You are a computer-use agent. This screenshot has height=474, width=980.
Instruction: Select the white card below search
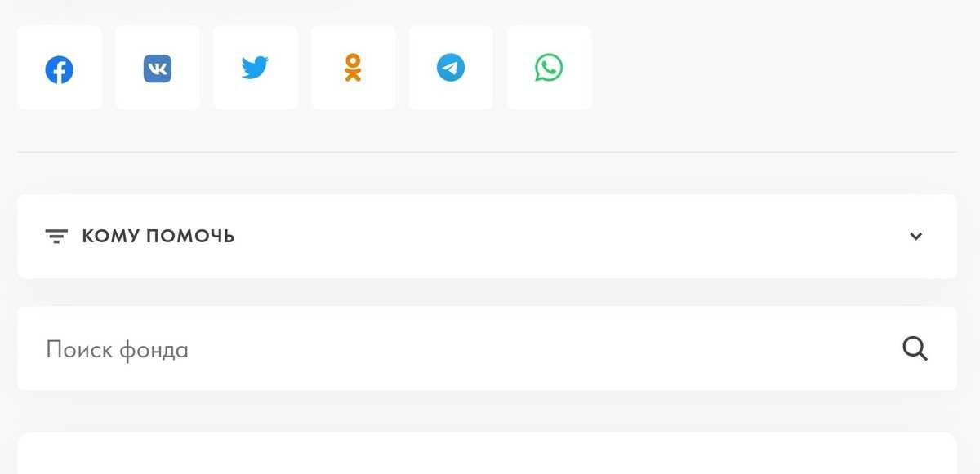(x=487, y=455)
